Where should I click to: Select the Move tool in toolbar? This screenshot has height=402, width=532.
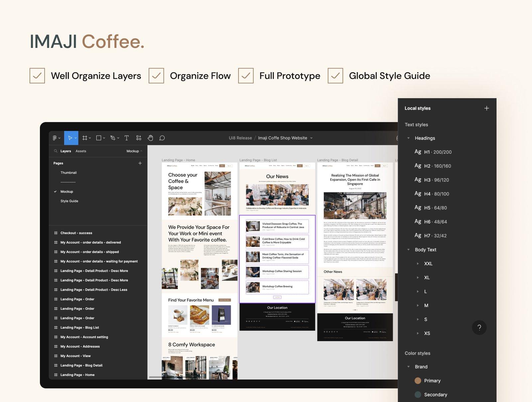70,138
